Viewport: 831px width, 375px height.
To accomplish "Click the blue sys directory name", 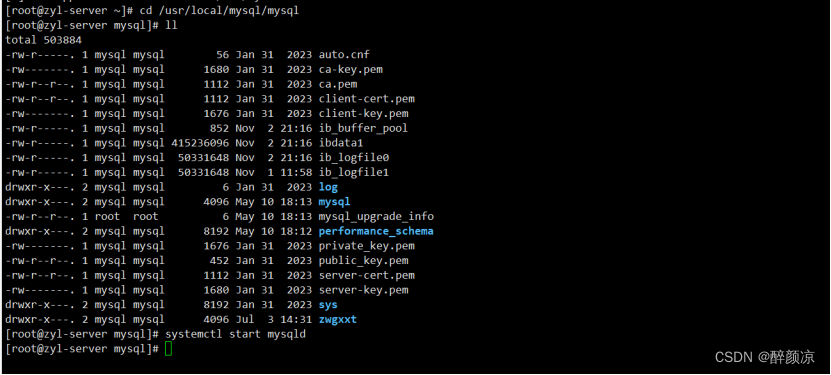I will [328, 305].
